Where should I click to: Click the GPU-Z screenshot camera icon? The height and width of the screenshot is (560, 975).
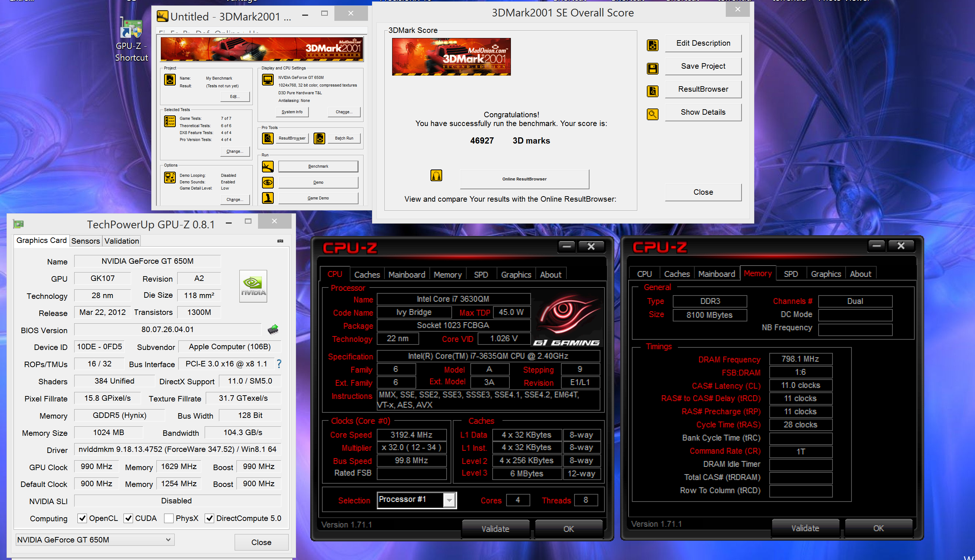[280, 241]
